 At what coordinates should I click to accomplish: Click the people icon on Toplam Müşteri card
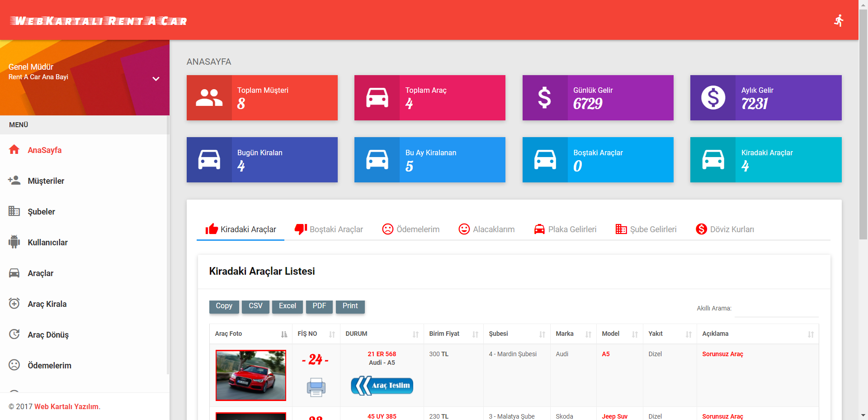tap(209, 98)
